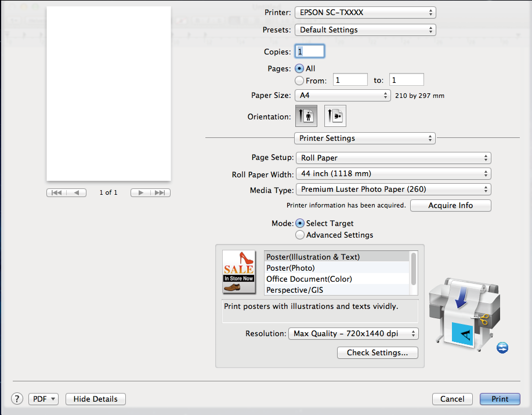Click the SALE poster sample thumbnail
Screen dimensions: 532x415
(239, 272)
